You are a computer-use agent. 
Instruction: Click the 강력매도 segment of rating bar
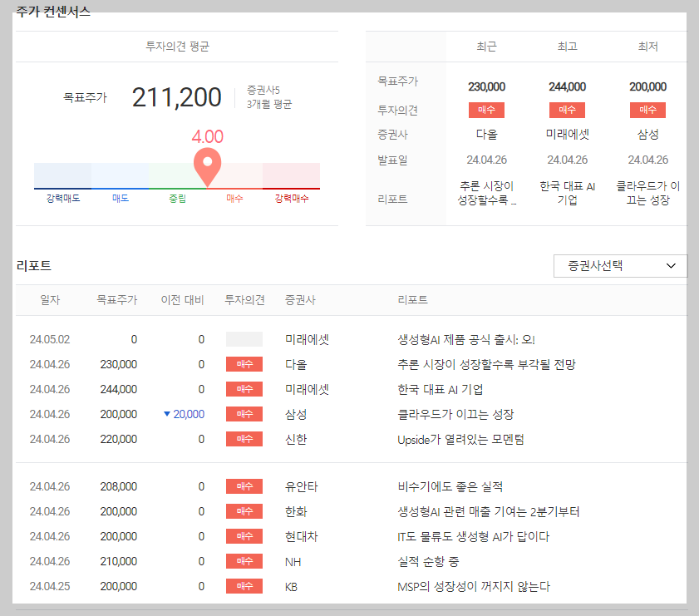(x=63, y=176)
